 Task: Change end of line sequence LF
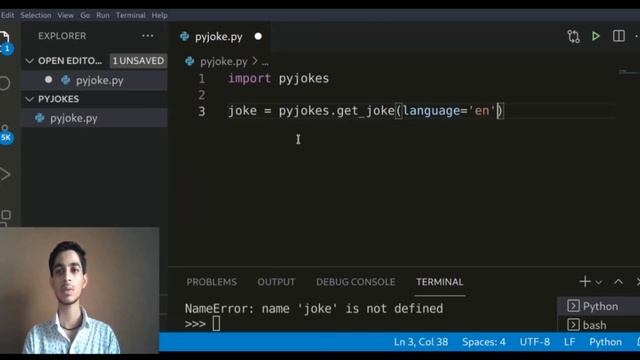(x=569, y=342)
